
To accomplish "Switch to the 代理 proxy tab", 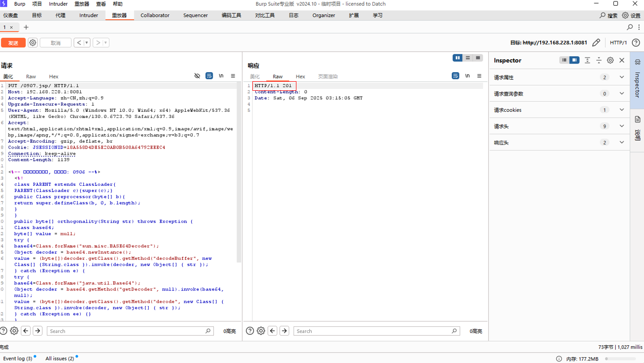I will click(x=60, y=15).
